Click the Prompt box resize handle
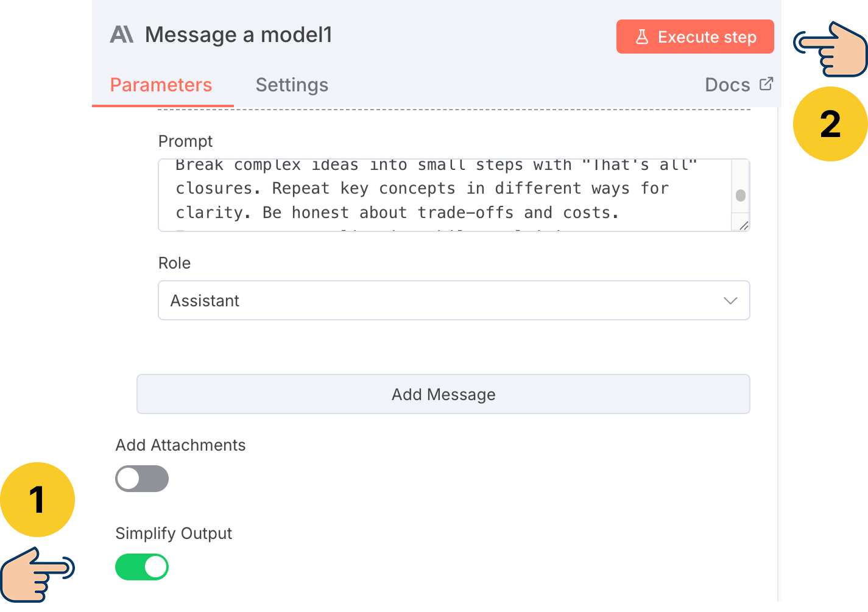Image resolution: width=868 pixels, height=612 pixels. 743,225
